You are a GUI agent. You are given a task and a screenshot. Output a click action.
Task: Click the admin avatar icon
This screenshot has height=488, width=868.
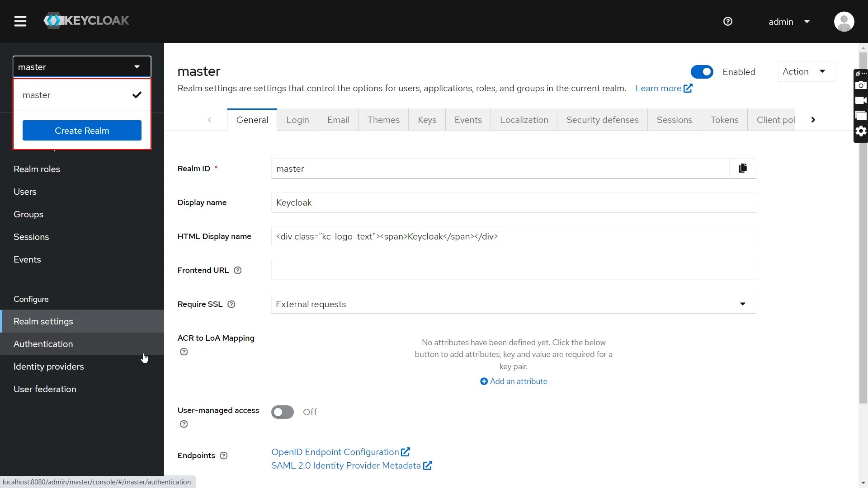pyautogui.click(x=844, y=21)
